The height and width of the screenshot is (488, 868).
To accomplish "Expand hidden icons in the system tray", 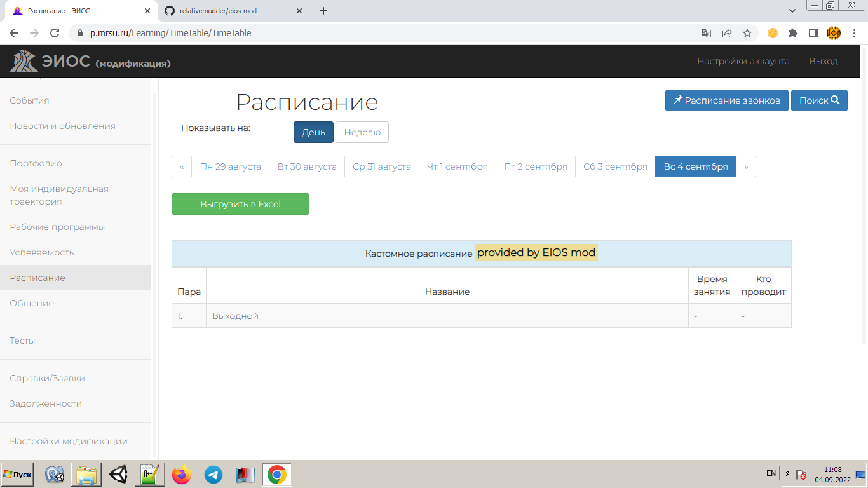I will point(787,473).
